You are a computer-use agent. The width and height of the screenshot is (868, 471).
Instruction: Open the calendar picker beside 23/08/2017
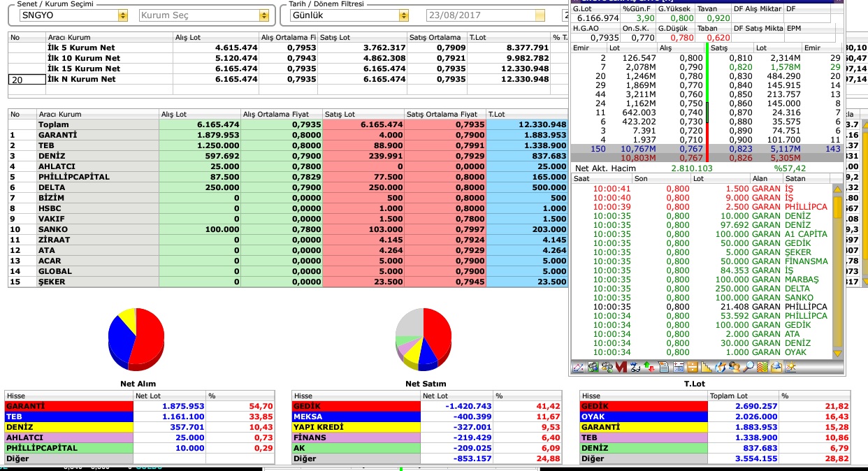coord(540,15)
